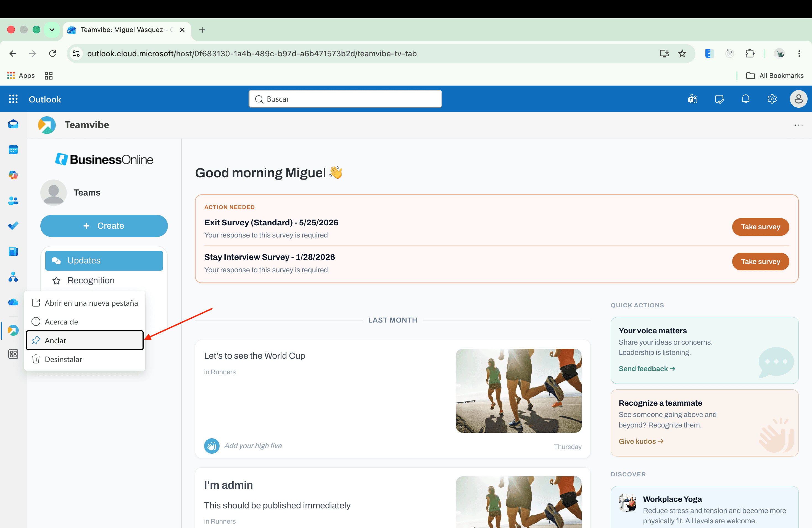Expand the tab search dropdown arrow
This screenshot has height=528, width=812.
(52, 30)
